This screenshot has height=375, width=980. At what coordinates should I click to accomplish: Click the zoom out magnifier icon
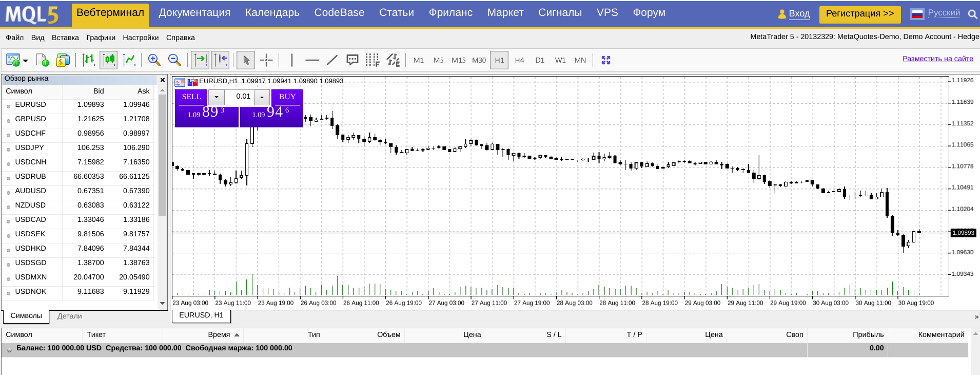tap(174, 60)
